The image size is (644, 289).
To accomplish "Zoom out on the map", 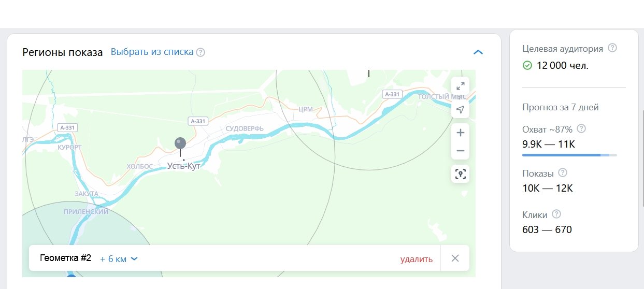I will [x=460, y=151].
